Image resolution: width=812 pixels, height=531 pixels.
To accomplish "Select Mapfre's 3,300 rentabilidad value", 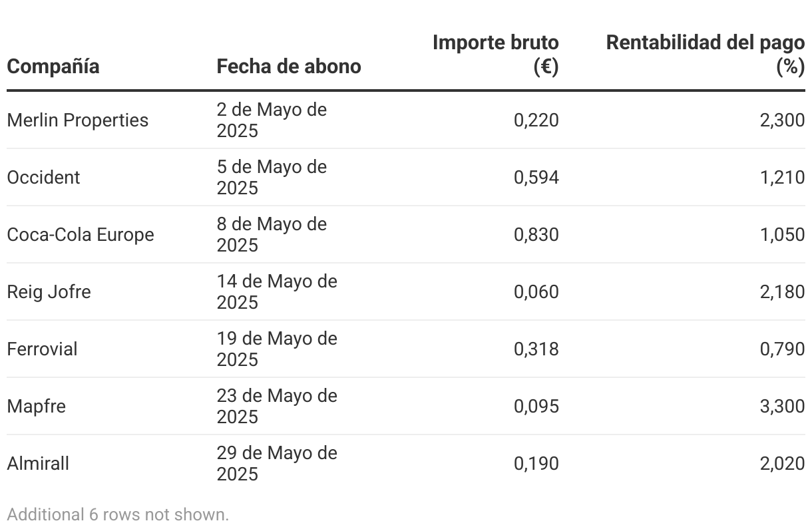I will pyautogui.click(x=783, y=407).
